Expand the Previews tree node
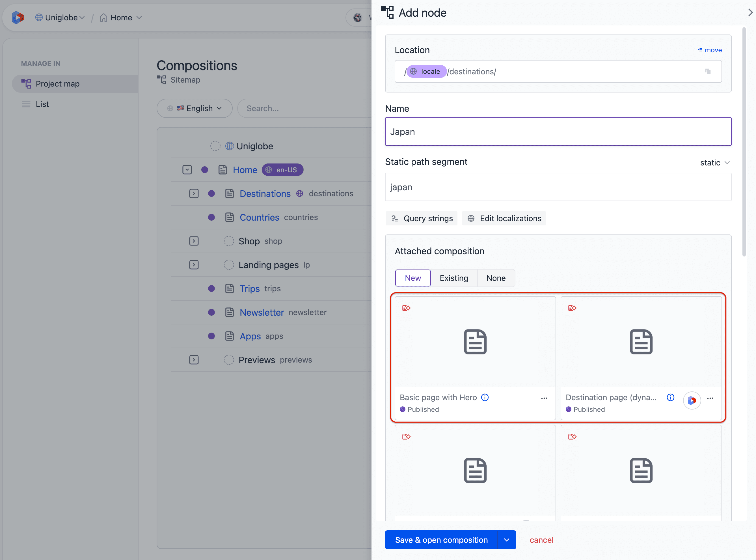 click(x=194, y=360)
